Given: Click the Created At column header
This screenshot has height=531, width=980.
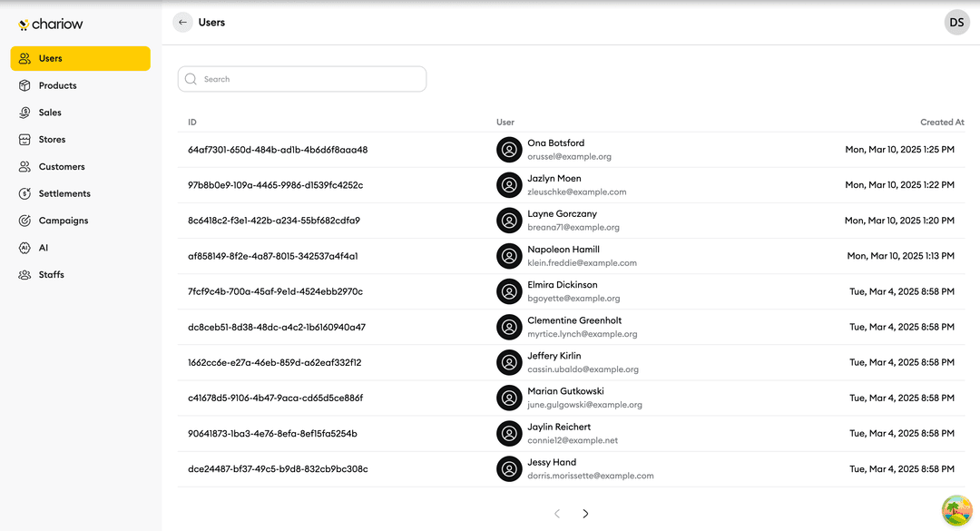Looking at the screenshot, I should pos(942,123).
